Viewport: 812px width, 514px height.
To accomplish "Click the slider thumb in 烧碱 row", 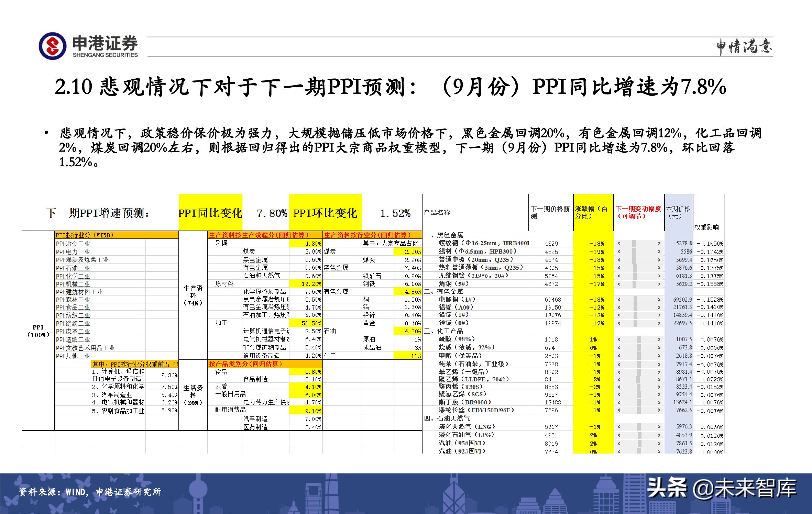I will pyautogui.click(x=639, y=348).
